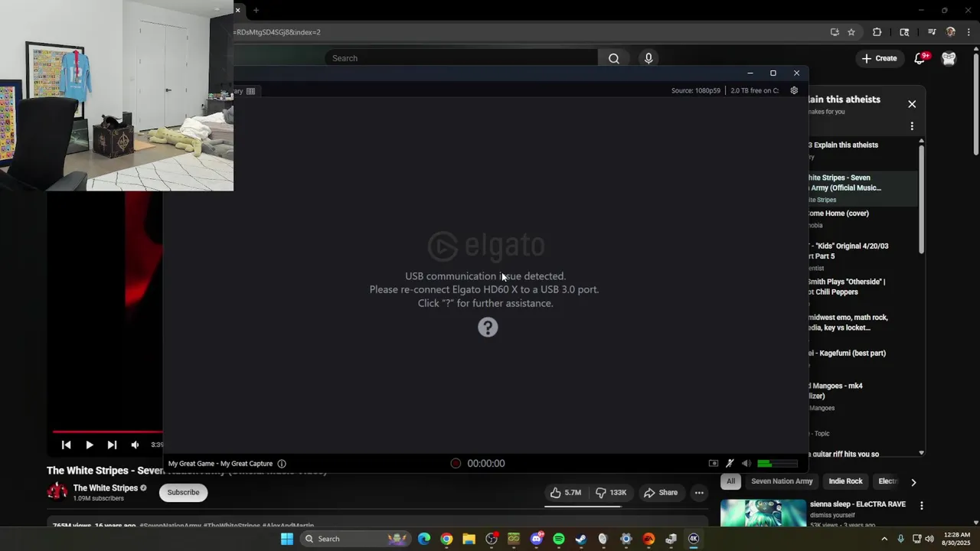Open The White Stripes channel name
The image size is (980, 551).
(x=106, y=488)
